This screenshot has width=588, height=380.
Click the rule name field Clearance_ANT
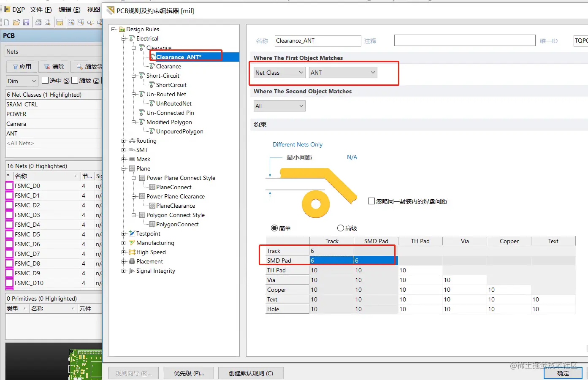pos(318,41)
